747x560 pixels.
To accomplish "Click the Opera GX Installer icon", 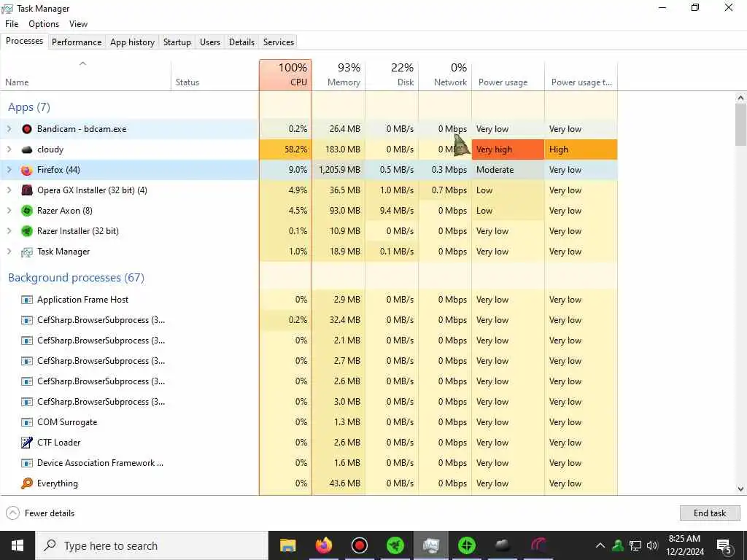I will pyautogui.click(x=27, y=190).
